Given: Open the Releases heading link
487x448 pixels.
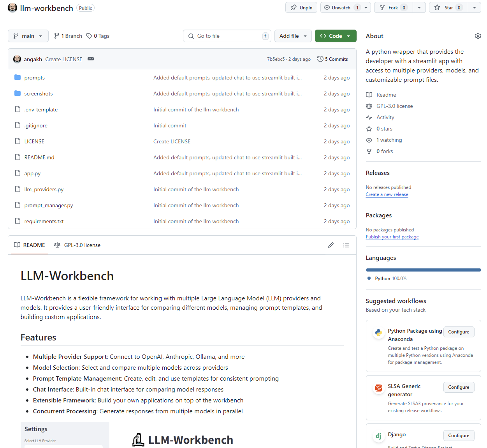Looking at the screenshot, I should [x=378, y=173].
